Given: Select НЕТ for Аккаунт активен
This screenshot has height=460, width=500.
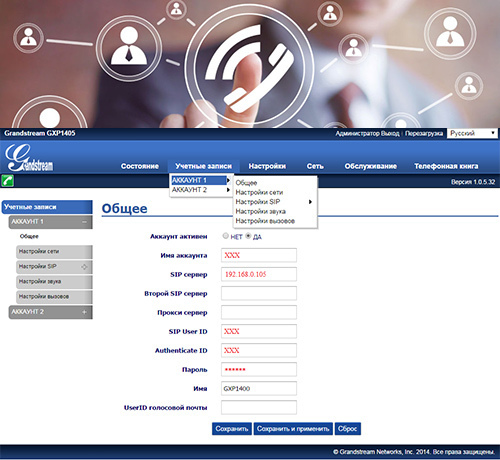Looking at the screenshot, I should click(x=226, y=236).
